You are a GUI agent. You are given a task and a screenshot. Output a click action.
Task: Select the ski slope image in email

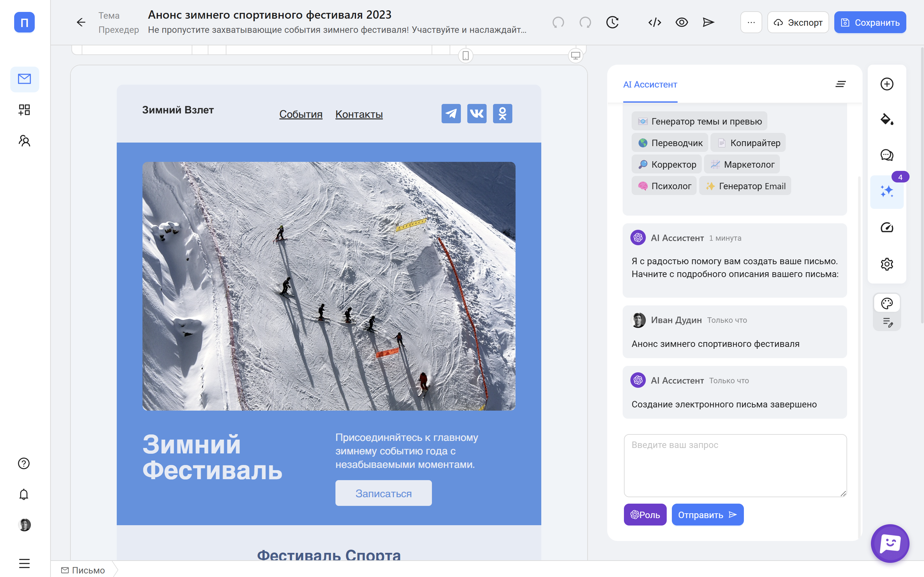[329, 286]
